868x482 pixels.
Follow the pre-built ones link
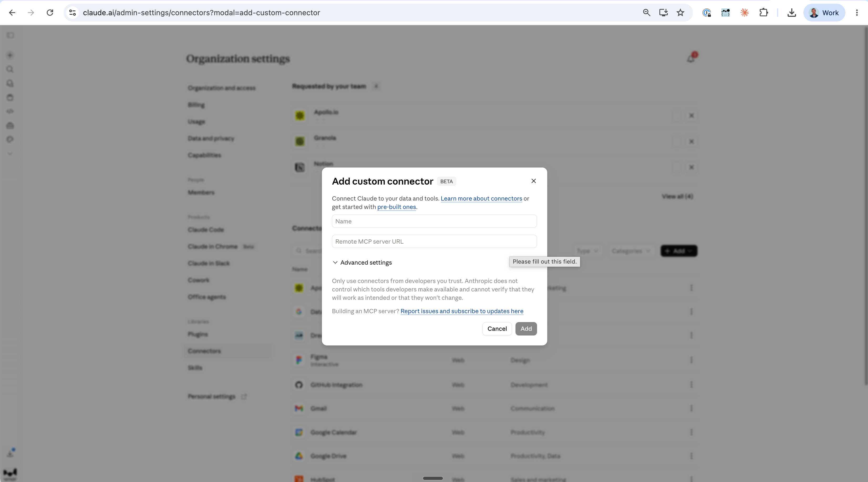(x=397, y=207)
